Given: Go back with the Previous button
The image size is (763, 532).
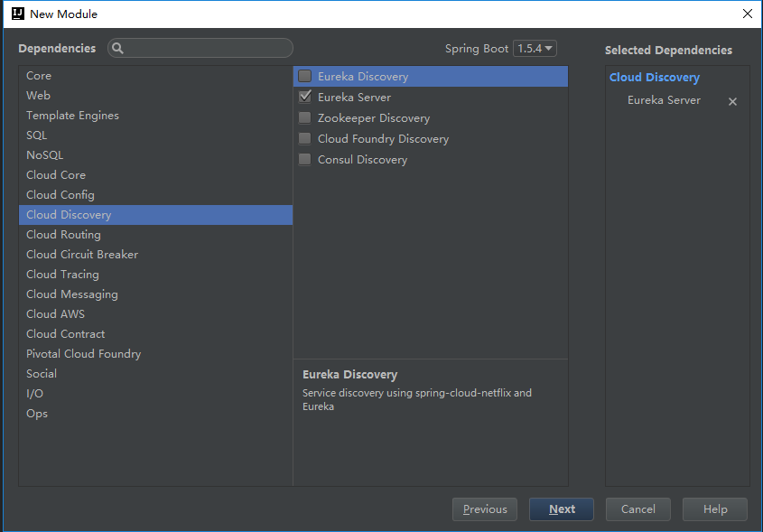Looking at the screenshot, I should click(485, 509).
